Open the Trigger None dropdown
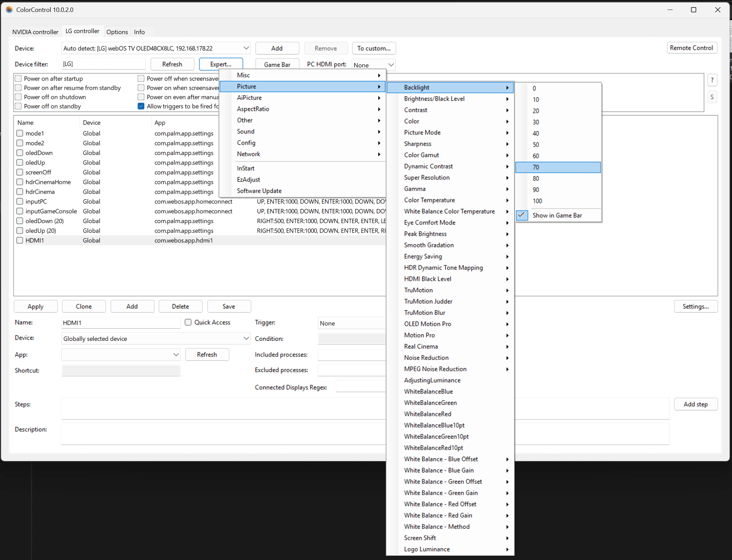 coord(352,323)
